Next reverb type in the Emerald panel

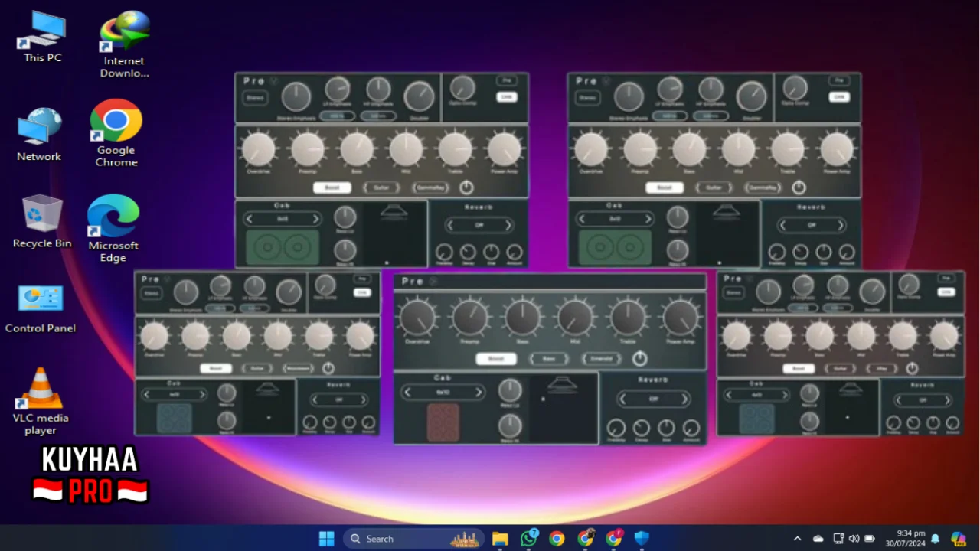click(684, 399)
